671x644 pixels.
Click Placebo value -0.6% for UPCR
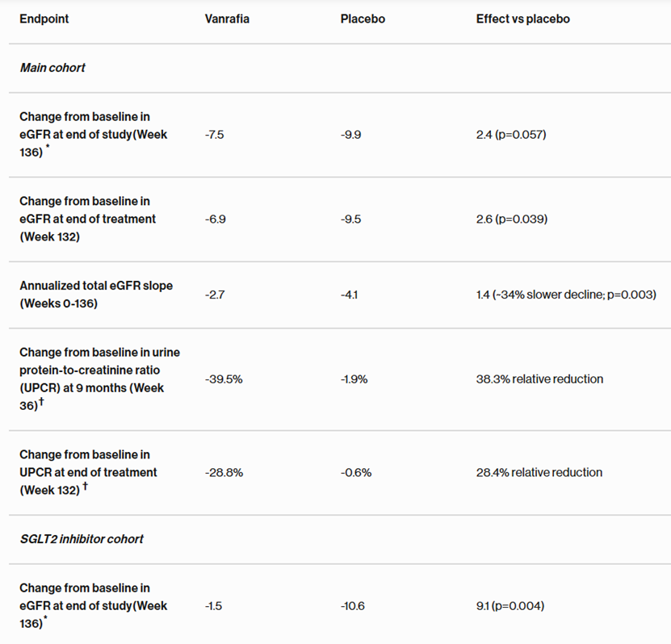point(356,473)
